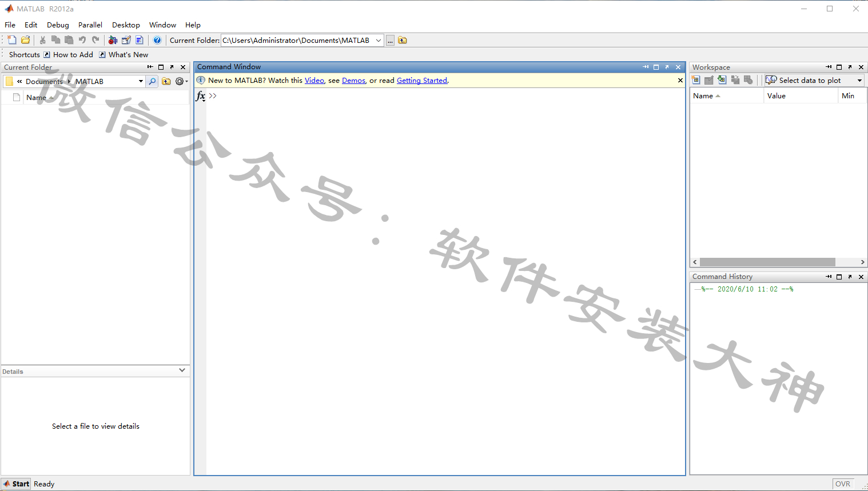Viewport: 868px width, 491px height.
Task: Minimize the Current Folder panel
Action: point(150,67)
